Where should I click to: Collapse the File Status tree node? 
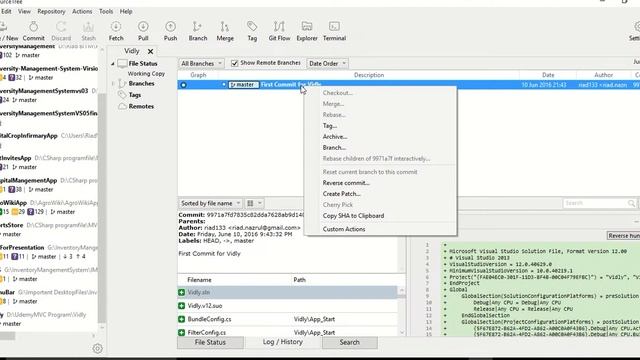click(113, 64)
